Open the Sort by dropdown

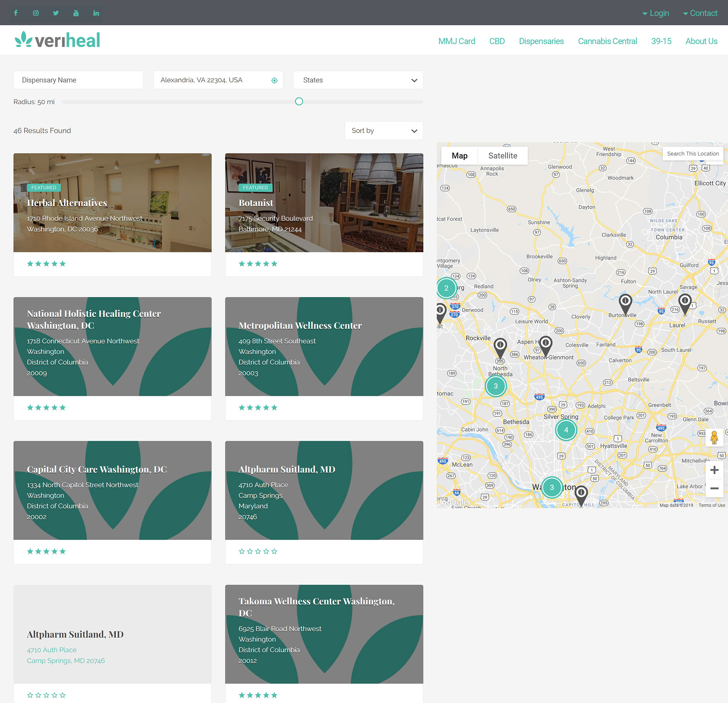[x=384, y=130]
